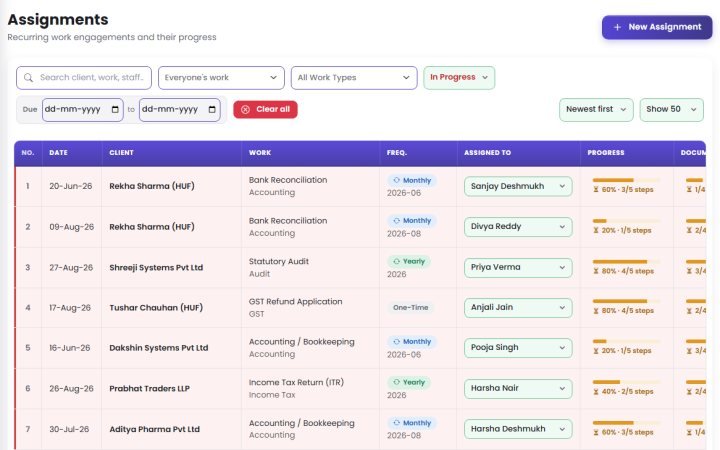Click the Clear all button
The width and height of the screenshot is (720, 450).
(265, 109)
